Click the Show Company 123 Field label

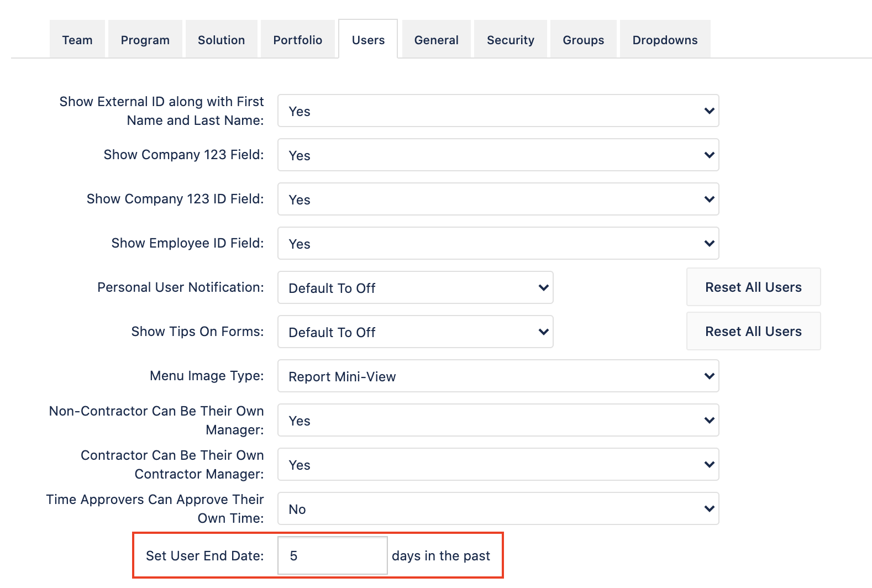(184, 155)
